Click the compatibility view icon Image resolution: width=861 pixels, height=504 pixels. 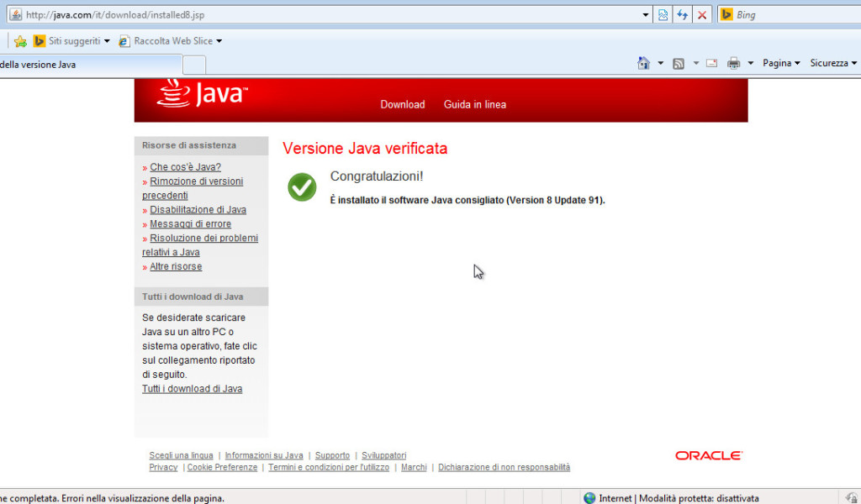(x=663, y=15)
